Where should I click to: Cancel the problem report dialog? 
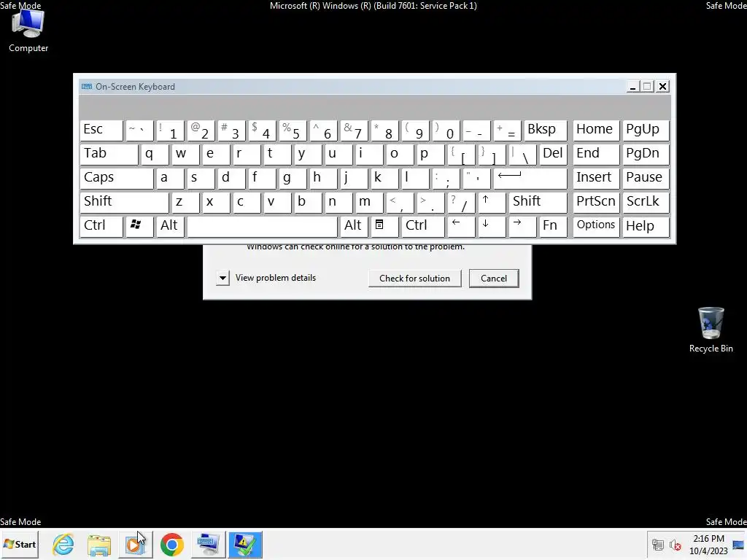point(494,279)
